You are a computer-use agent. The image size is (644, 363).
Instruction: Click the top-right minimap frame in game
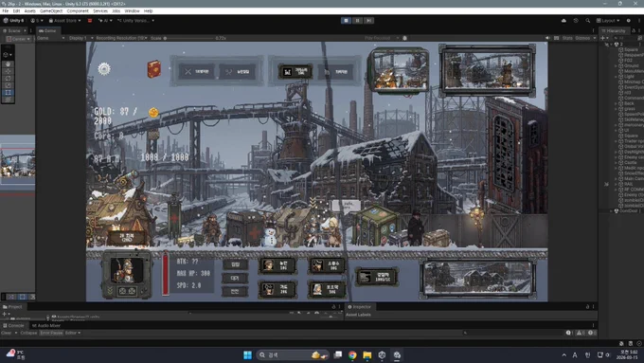(487, 70)
